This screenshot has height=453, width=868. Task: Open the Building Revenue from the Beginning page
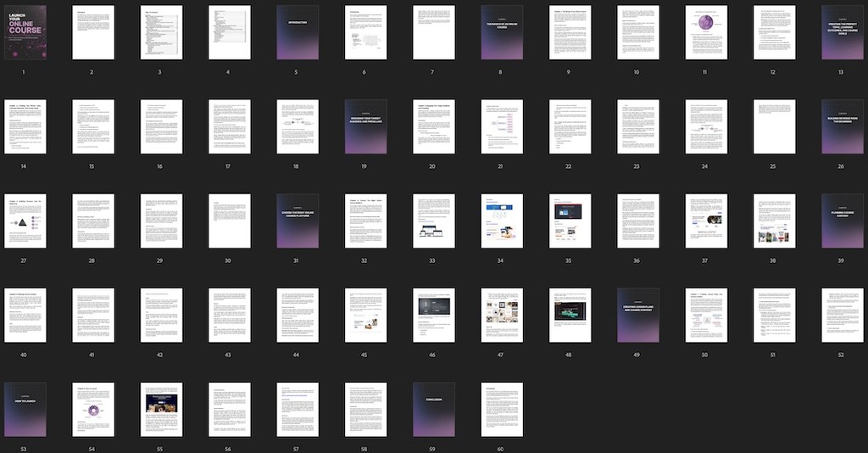(843, 126)
